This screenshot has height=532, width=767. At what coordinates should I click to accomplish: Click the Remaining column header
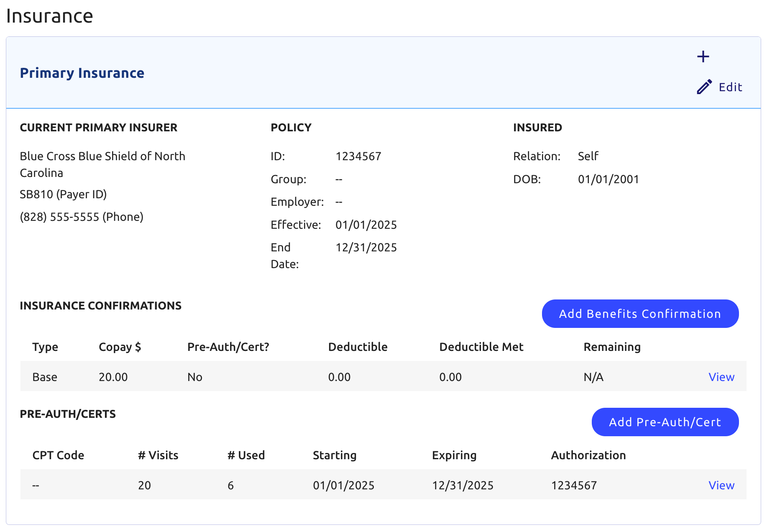click(x=612, y=347)
